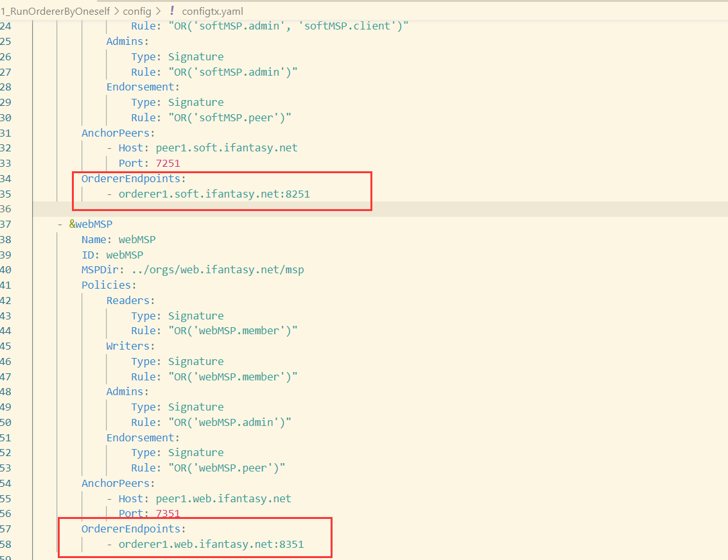Click 'Name: webMSP' line
The width and height of the screenshot is (728, 560).
(x=118, y=239)
